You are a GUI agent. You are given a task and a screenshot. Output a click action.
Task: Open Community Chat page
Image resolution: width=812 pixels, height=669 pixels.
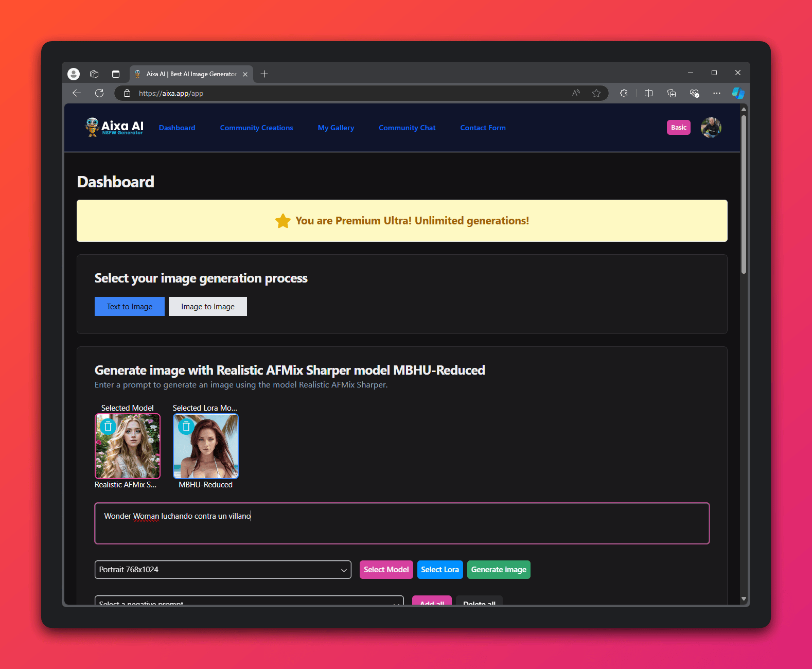(407, 128)
